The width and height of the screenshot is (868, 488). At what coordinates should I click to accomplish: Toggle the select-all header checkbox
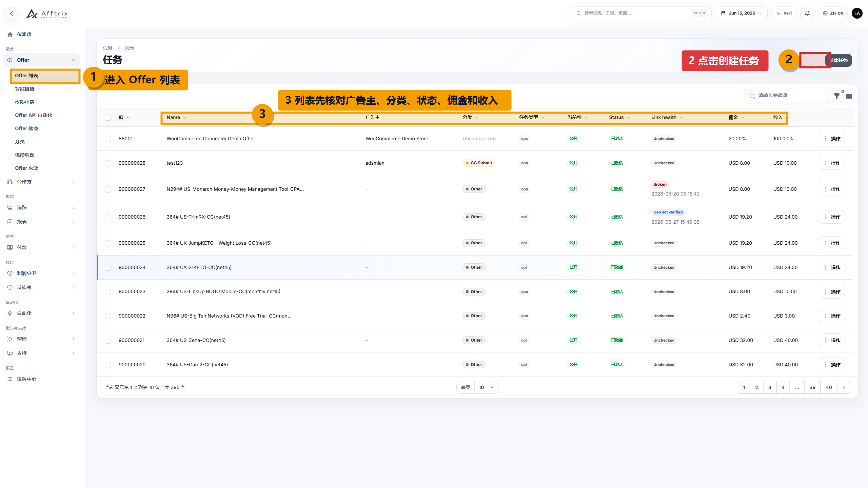pos(108,118)
